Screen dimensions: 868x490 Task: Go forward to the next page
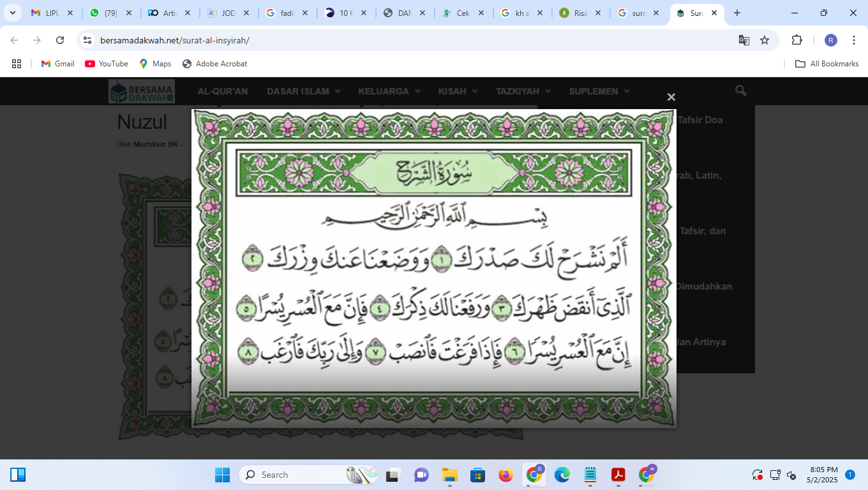click(37, 40)
